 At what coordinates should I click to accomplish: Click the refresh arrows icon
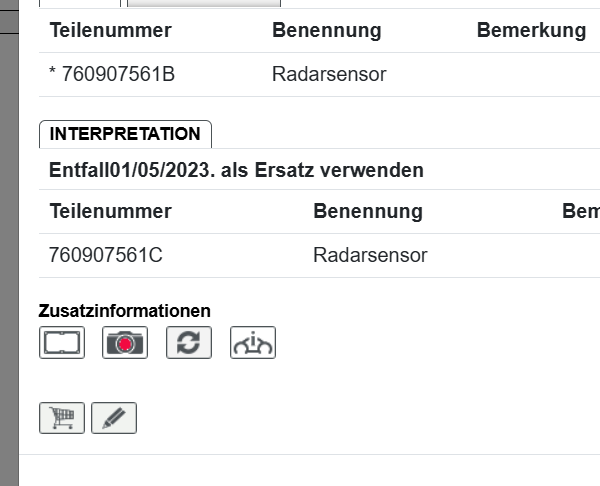tap(189, 343)
